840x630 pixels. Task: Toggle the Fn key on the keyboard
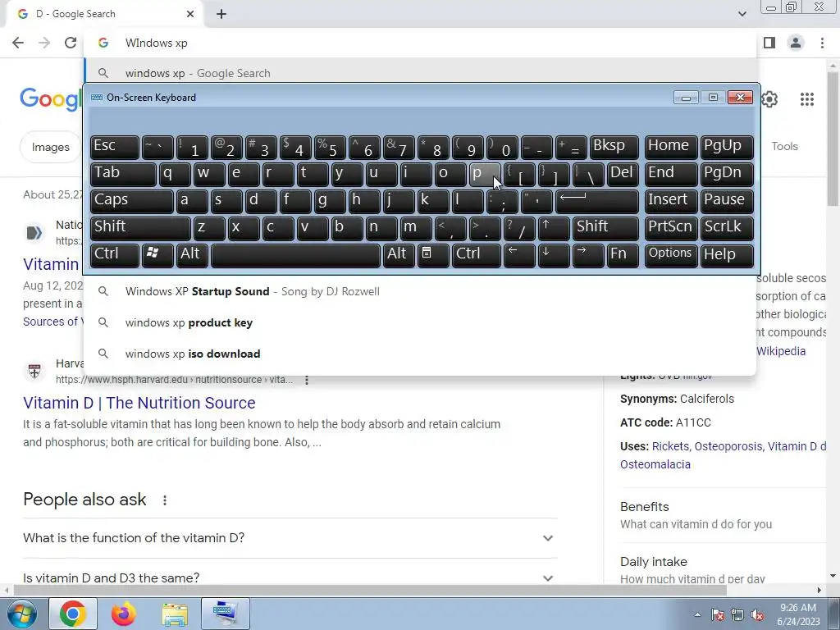[x=623, y=254]
